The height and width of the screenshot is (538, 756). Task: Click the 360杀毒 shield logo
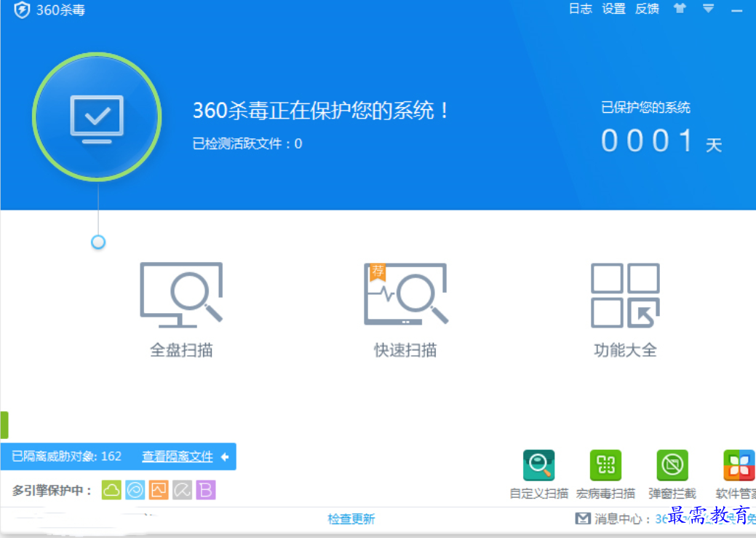22,9
